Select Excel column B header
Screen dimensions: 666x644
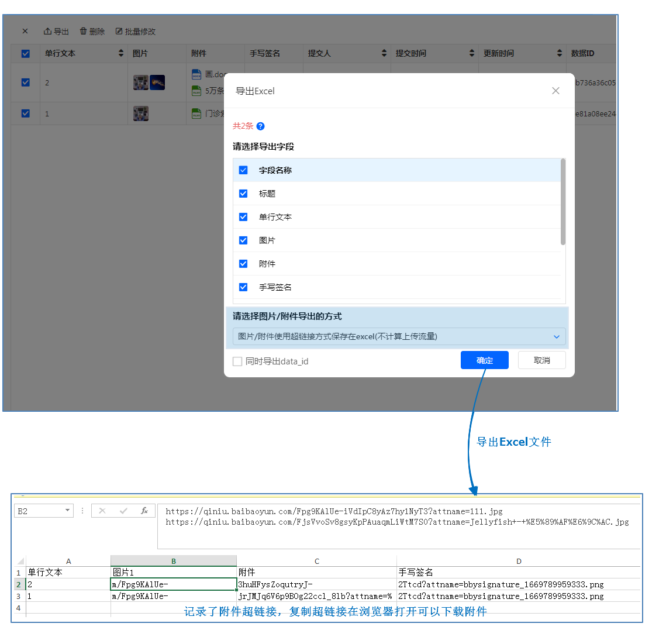coord(174,561)
